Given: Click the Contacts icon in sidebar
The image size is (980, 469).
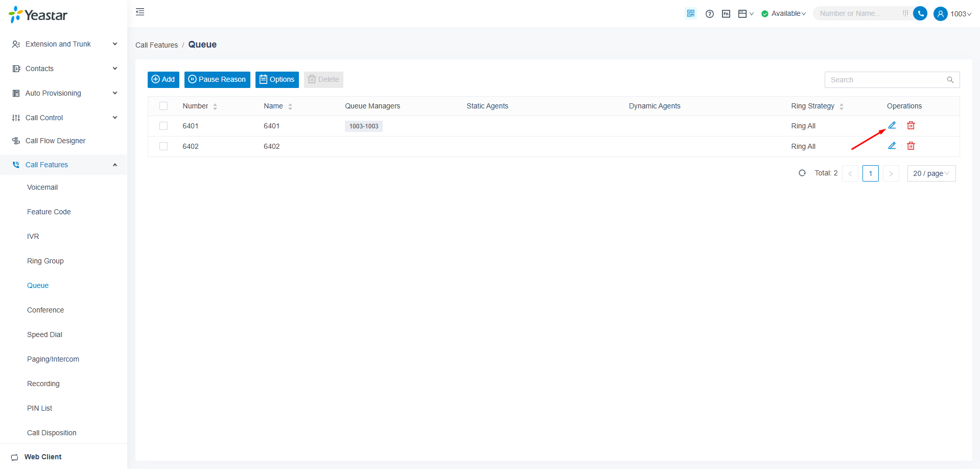Looking at the screenshot, I should coord(16,69).
